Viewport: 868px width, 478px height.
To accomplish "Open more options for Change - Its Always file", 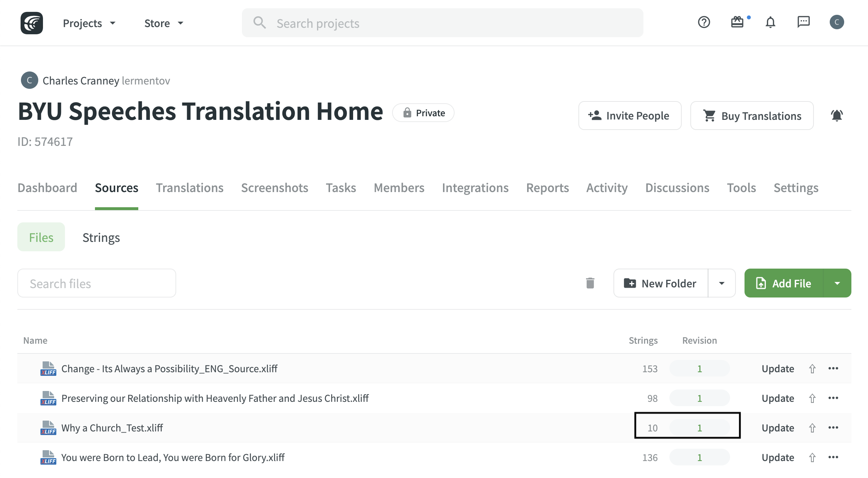I will [x=833, y=368].
